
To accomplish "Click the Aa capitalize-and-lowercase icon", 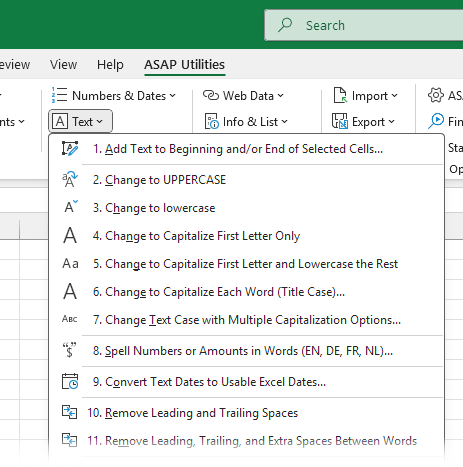I will 70,264.
